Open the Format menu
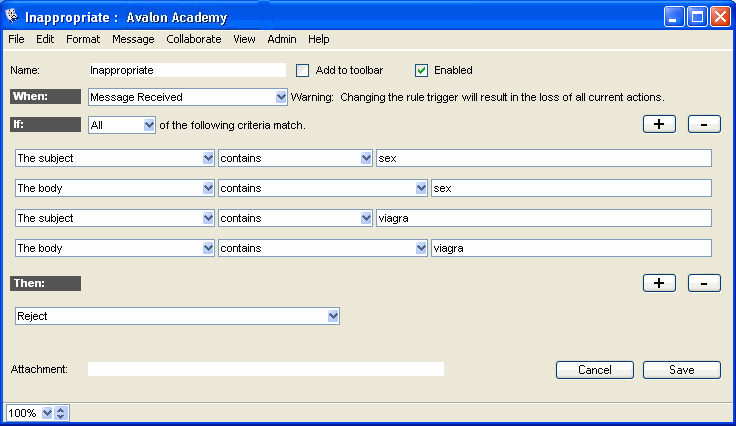This screenshot has height=426, width=736. point(83,39)
